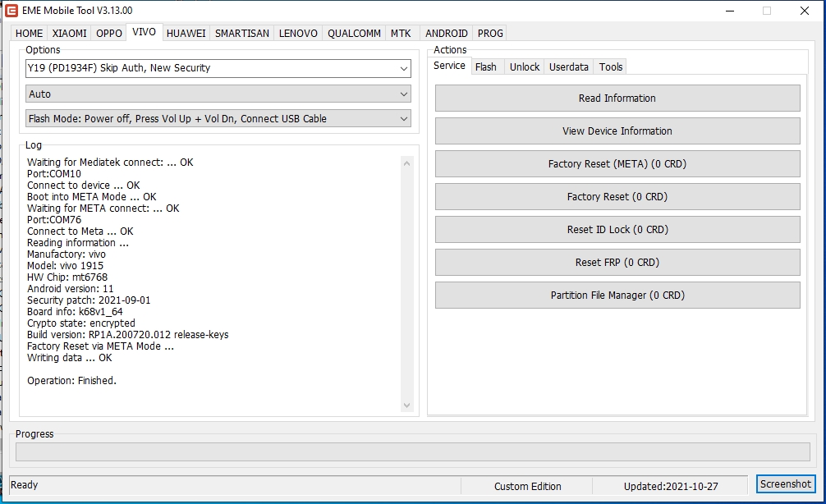Click 'Build version: RP1A.200720.012' log line
The width and height of the screenshot is (826, 504).
(127, 334)
